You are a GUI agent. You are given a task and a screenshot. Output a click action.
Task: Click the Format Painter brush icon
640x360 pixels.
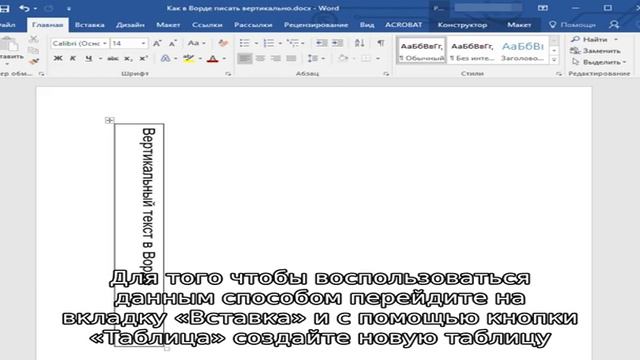click(x=33, y=62)
